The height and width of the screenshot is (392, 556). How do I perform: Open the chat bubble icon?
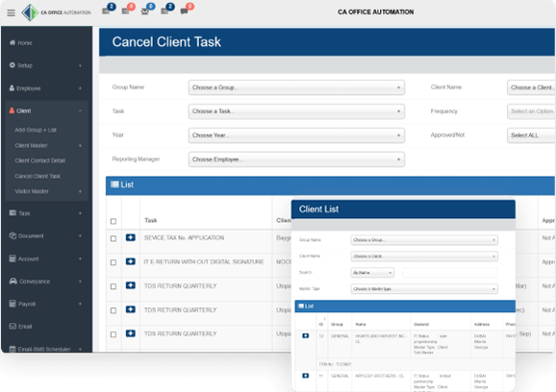(x=184, y=12)
